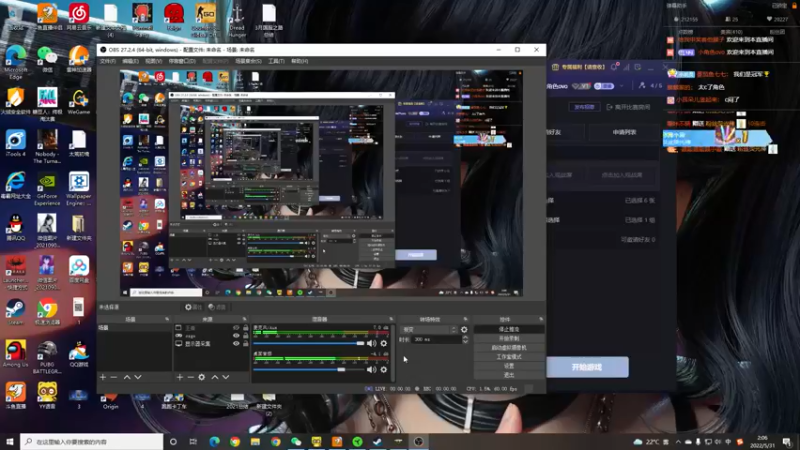This screenshot has width=800, height=450.
Task: Click 退出 (Exit) in the Controls dock
Action: point(509,375)
